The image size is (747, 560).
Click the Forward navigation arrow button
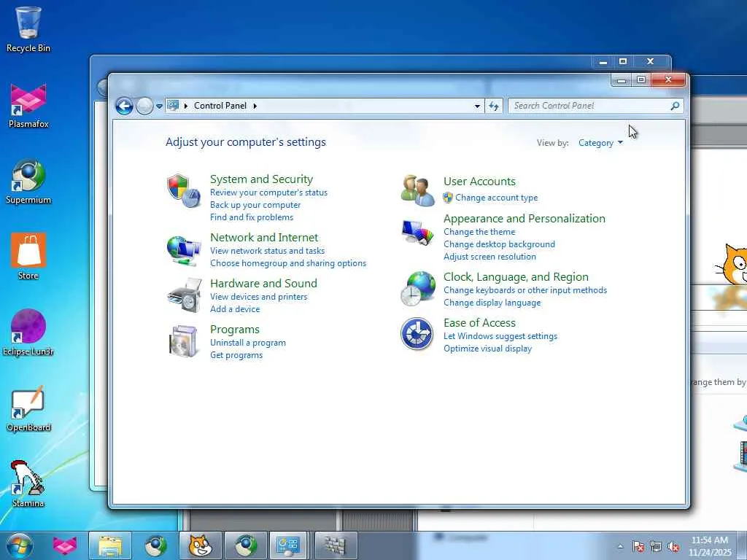144,106
